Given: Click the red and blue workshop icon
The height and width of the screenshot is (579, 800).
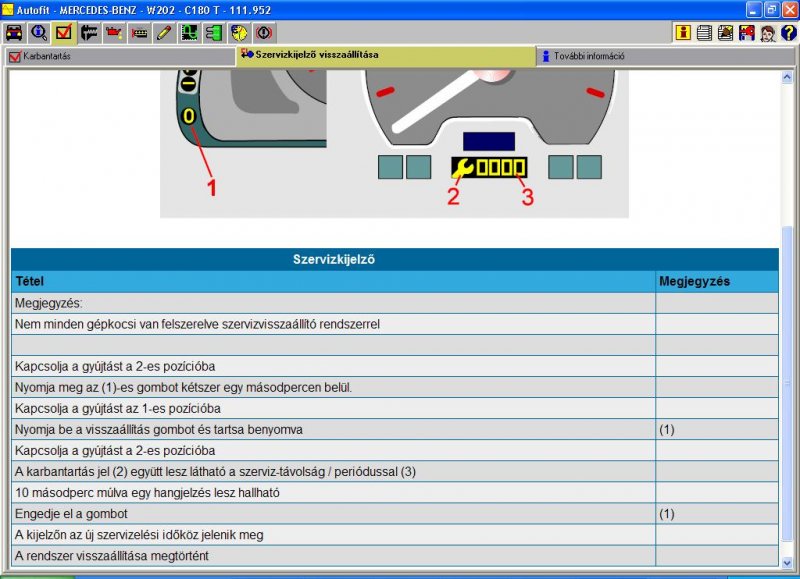Looking at the screenshot, I should [746, 33].
